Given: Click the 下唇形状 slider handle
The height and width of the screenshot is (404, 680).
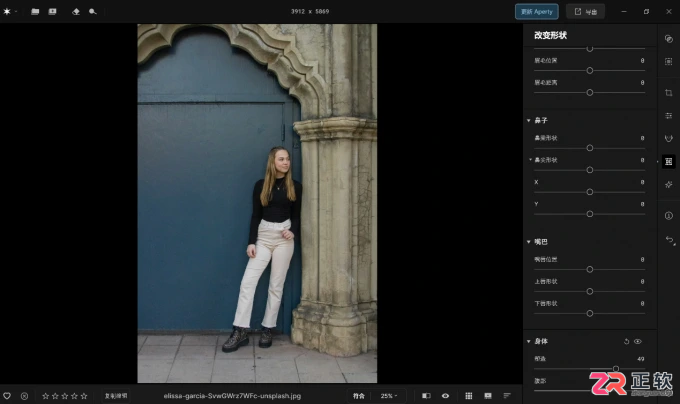Looking at the screenshot, I should pos(590,313).
